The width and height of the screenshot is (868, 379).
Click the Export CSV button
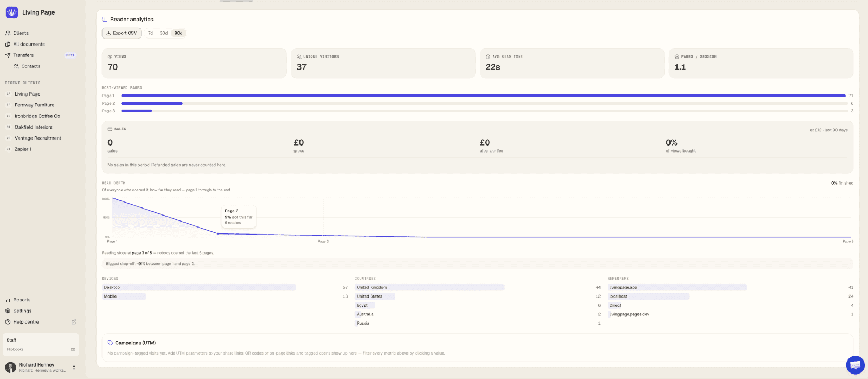coord(122,33)
